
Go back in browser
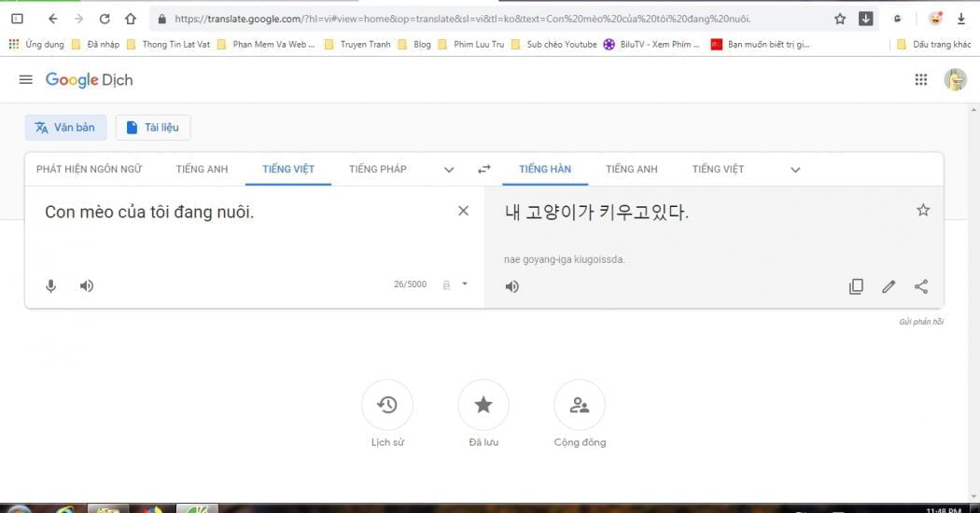pos(53,19)
